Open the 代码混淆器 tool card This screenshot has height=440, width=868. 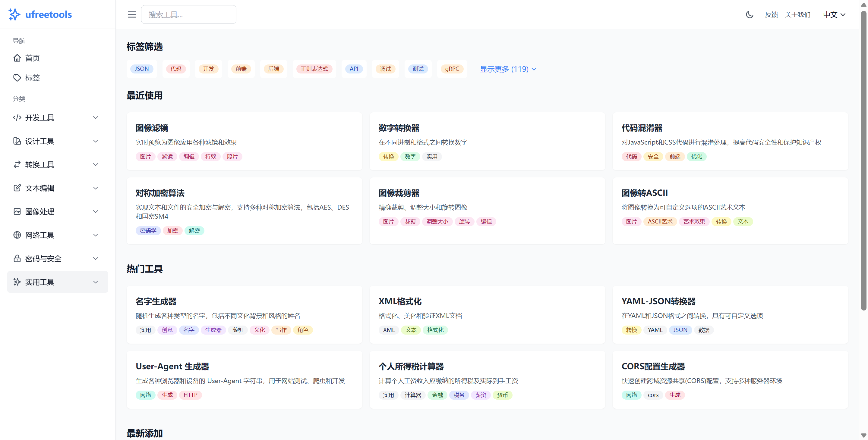pos(730,141)
